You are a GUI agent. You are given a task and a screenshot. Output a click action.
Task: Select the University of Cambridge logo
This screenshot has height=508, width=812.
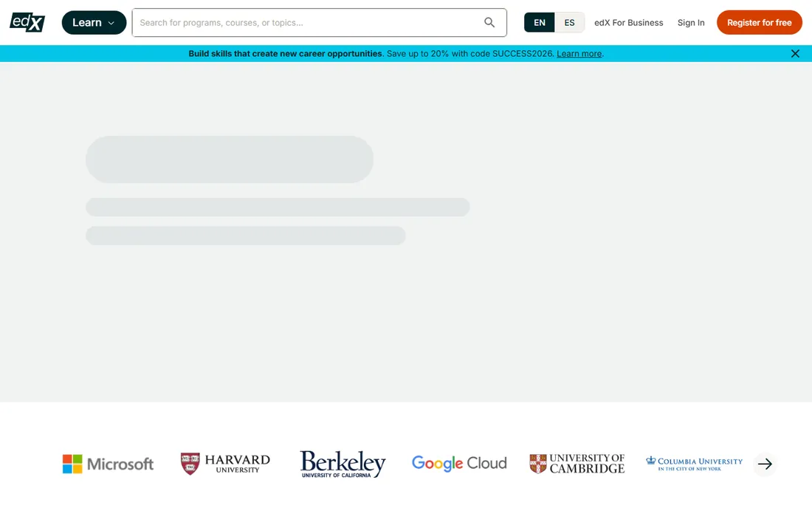[x=577, y=464]
